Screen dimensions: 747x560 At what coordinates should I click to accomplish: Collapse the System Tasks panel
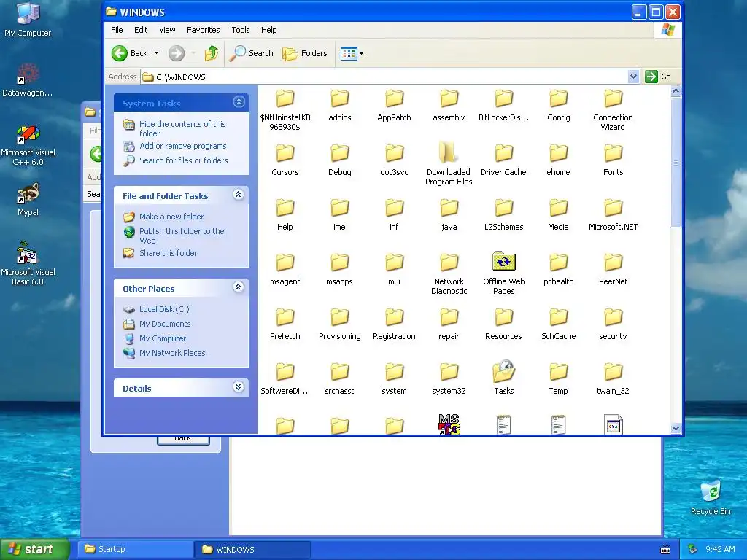click(239, 102)
